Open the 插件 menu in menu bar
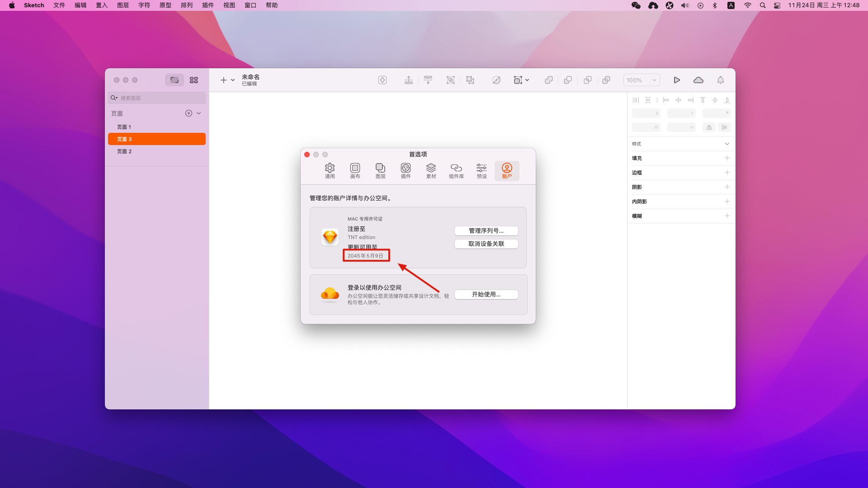This screenshot has width=868, height=488. tap(208, 5)
